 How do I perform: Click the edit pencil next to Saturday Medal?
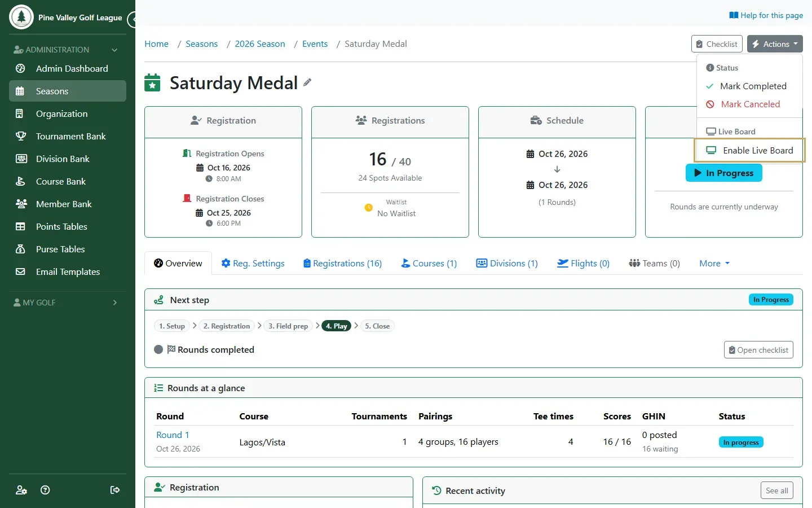pyautogui.click(x=307, y=82)
